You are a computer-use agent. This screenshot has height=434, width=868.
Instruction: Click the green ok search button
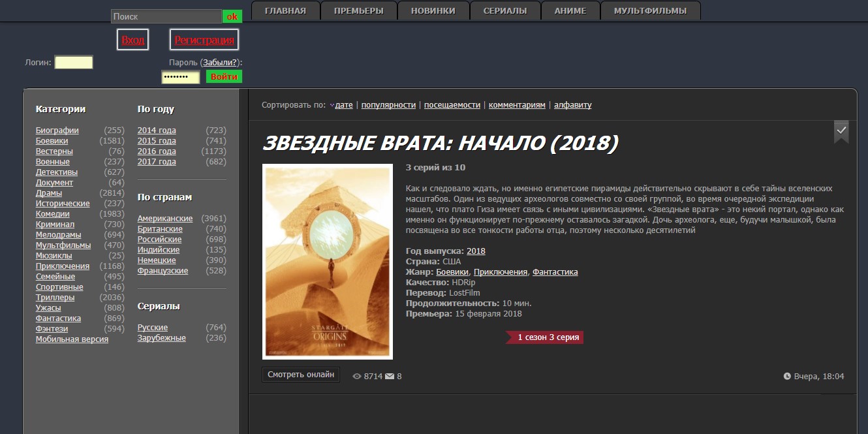(232, 16)
